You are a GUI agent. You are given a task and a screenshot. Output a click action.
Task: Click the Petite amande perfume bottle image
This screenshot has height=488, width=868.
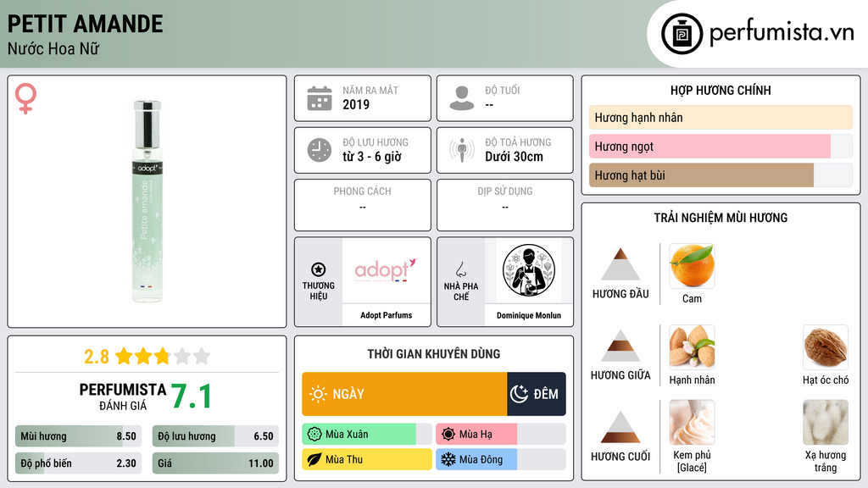click(147, 202)
